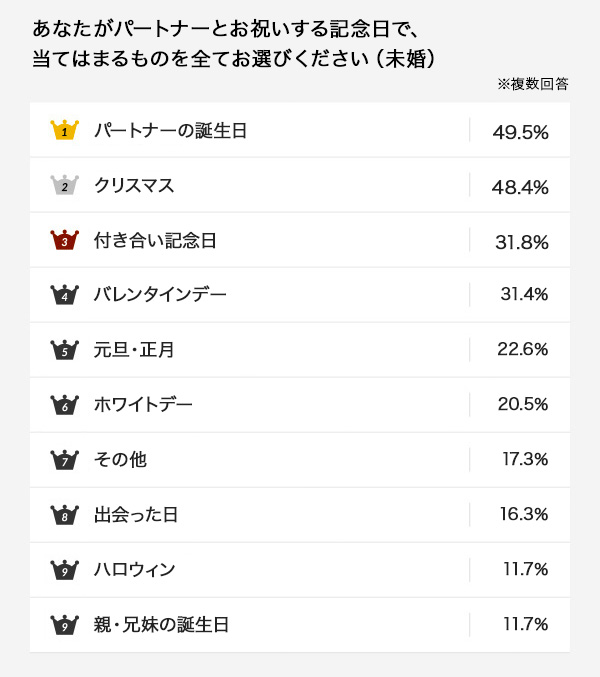Viewport: 600px width, 677px height.
Task: Click the silver rank 2 crown icon
Action: 64,185
